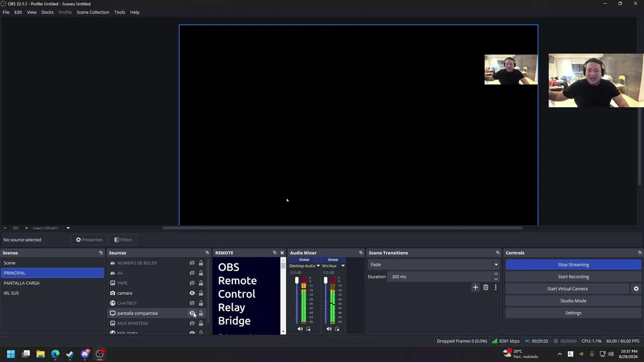This screenshot has height=362, width=644.
Task: Open the File menu
Action: coord(6,12)
